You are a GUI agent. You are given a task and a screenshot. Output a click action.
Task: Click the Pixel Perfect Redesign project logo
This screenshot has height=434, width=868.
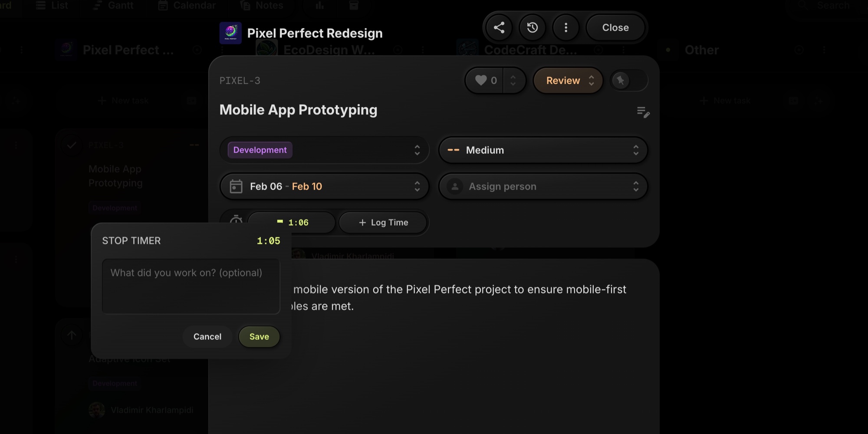pos(230,33)
